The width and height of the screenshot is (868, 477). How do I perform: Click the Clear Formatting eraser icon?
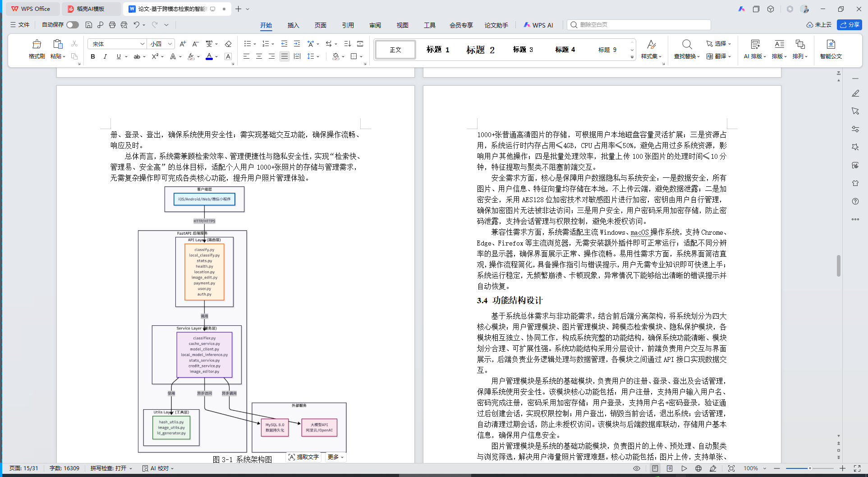coord(228,44)
